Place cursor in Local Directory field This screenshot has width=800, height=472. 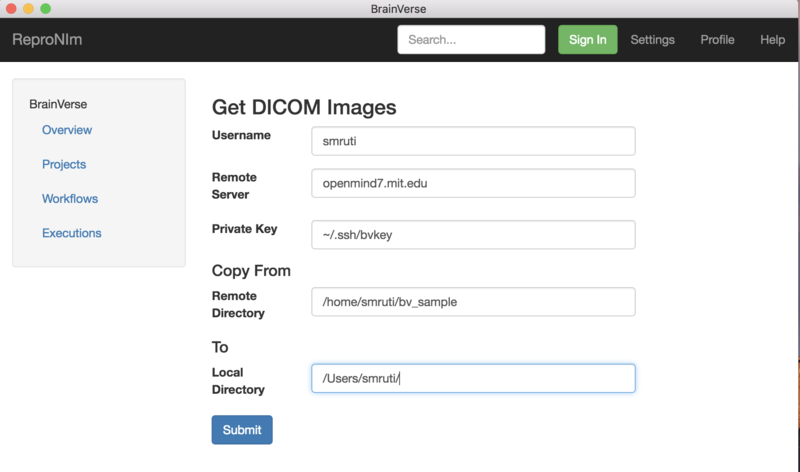(473, 378)
